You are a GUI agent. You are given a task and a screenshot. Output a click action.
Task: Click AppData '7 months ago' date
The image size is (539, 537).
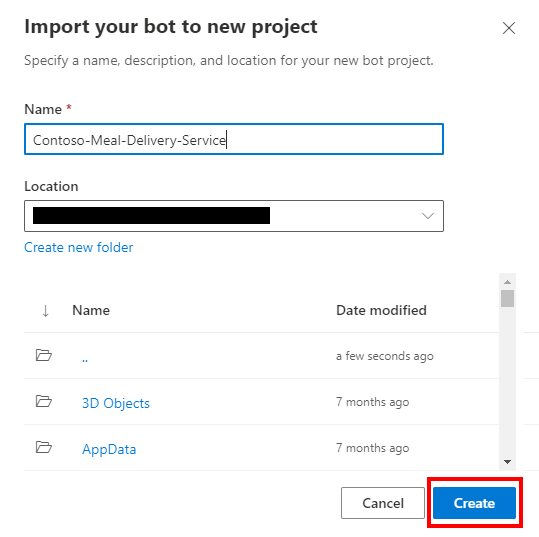pos(373,448)
